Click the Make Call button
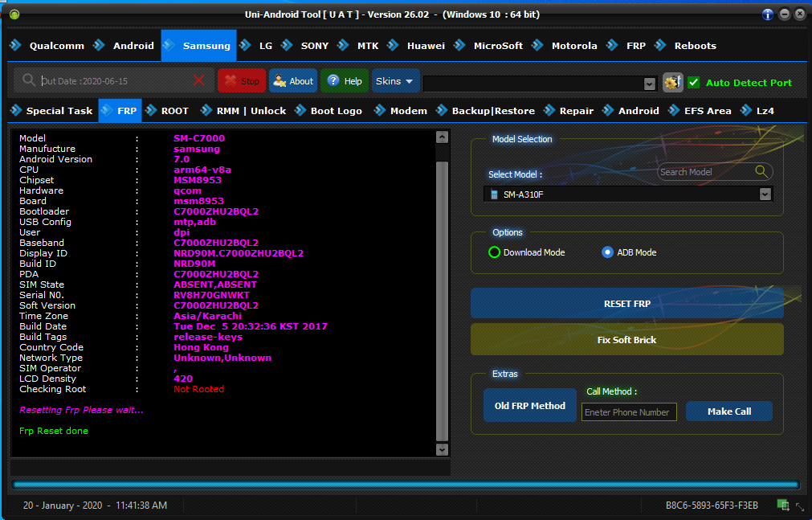The width and height of the screenshot is (812, 520). (x=728, y=411)
